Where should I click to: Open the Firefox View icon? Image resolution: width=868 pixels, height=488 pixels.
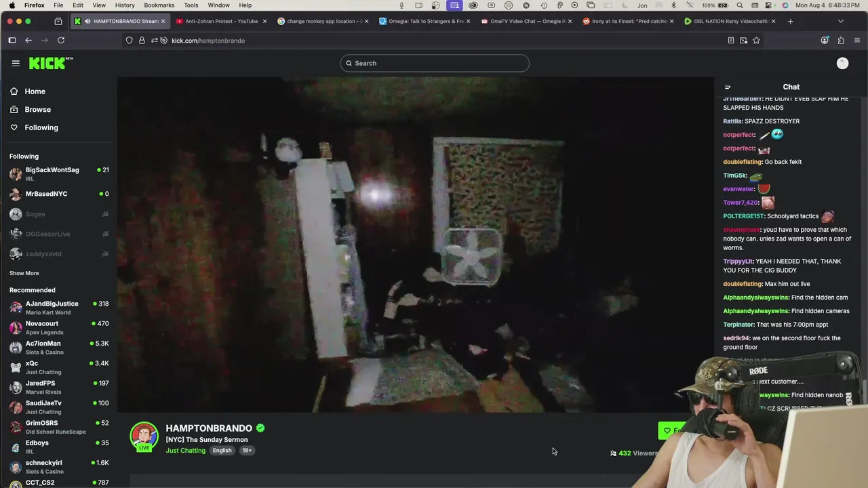click(58, 21)
